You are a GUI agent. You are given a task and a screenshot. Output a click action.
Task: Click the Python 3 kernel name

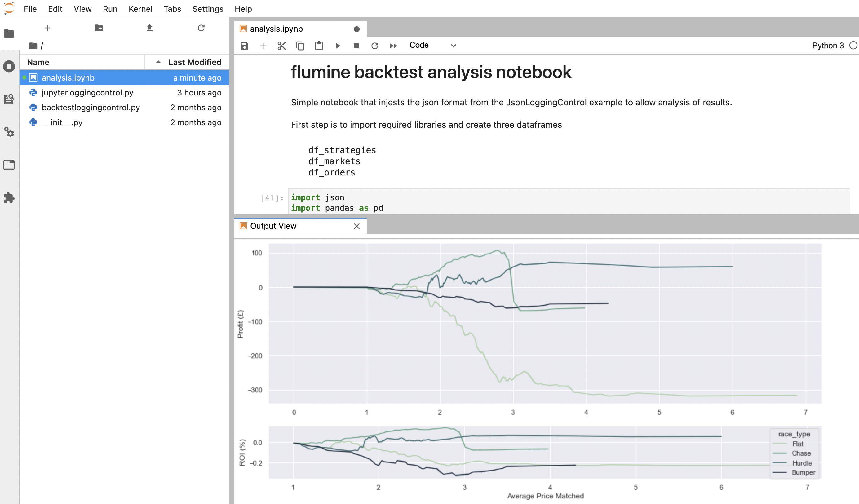(x=827, y=45)
